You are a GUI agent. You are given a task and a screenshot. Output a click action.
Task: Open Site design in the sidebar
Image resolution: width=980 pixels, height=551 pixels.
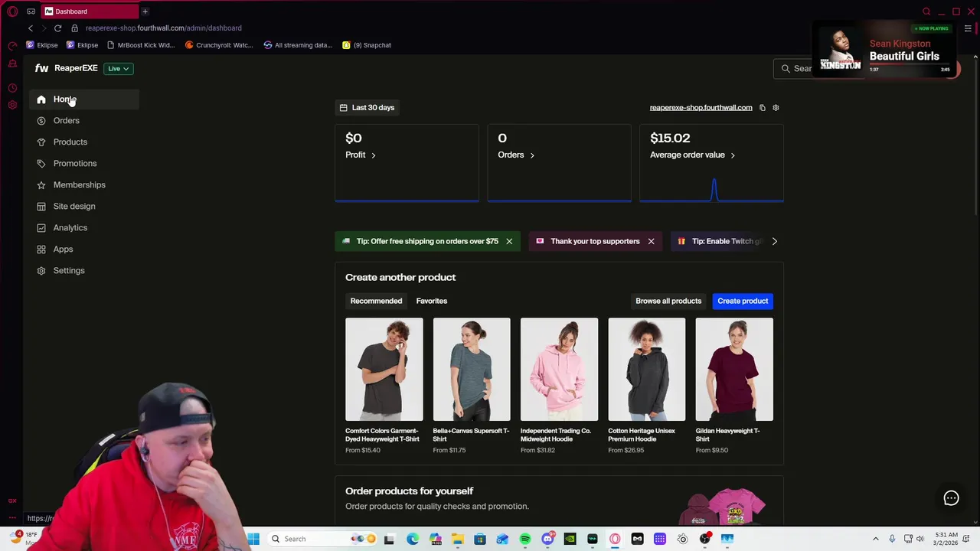pos(74,206)
